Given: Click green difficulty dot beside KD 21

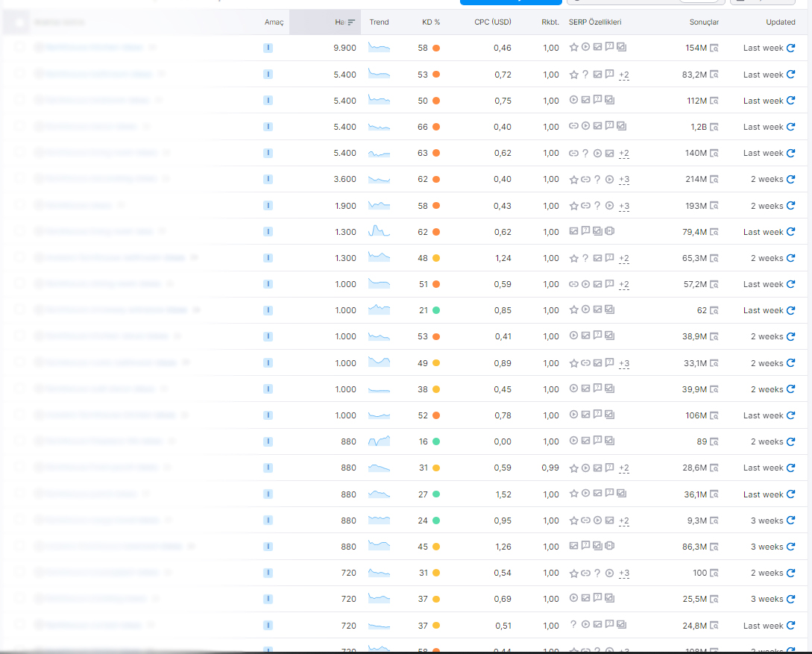Looking at the screenshot, I should (x=436, y=310).
